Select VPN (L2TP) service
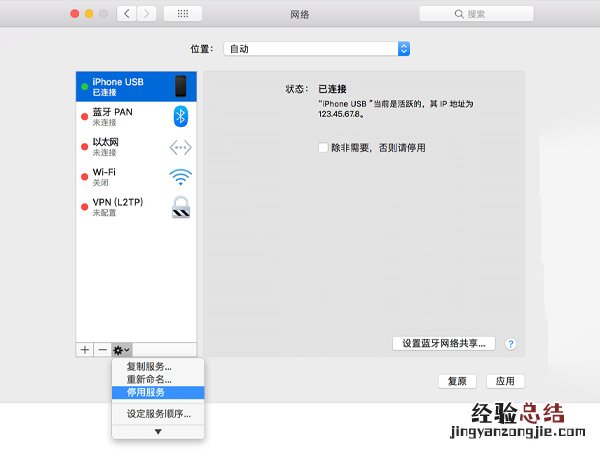The height and width of the screenshot is (450, 600). click(x=136, y=207)
